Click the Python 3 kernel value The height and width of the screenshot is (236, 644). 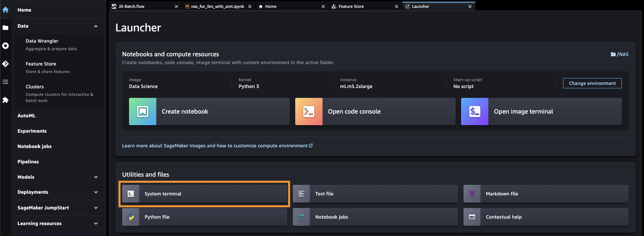tap(249, 86)
